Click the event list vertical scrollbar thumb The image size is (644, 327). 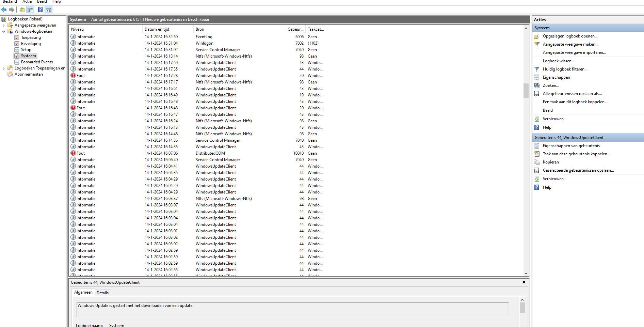[x=526, y=90]
